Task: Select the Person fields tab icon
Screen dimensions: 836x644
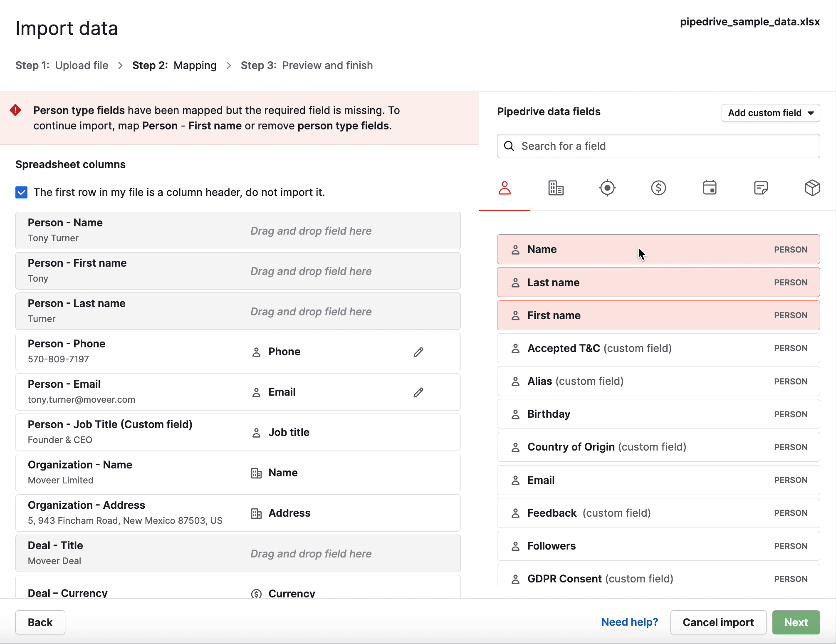Action: pos(505,188)
